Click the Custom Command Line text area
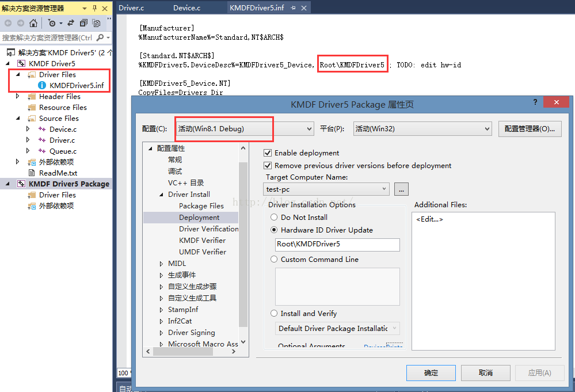The width and height of the screenshot is (575, 392). (337, 287)
